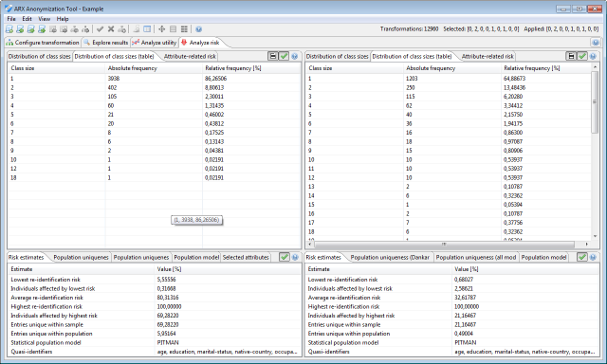Open the left Population model tab
The image size is (607, 364).
196,257
